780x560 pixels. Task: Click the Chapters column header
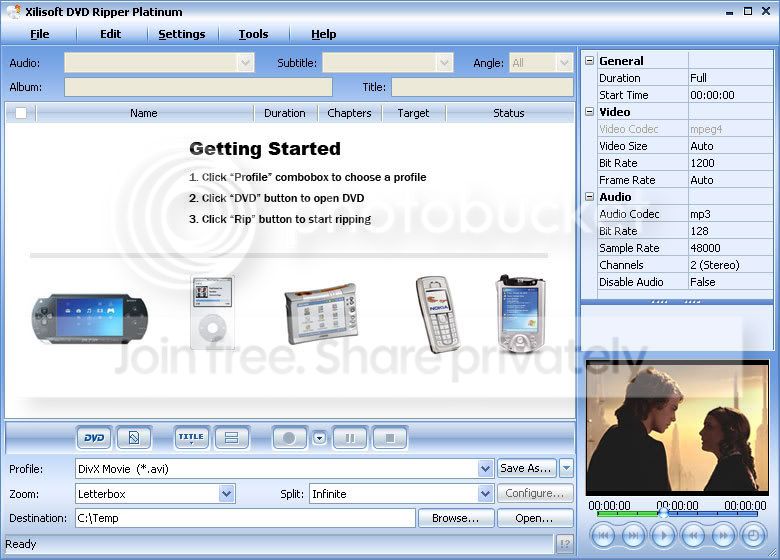(x=349, y=113)
